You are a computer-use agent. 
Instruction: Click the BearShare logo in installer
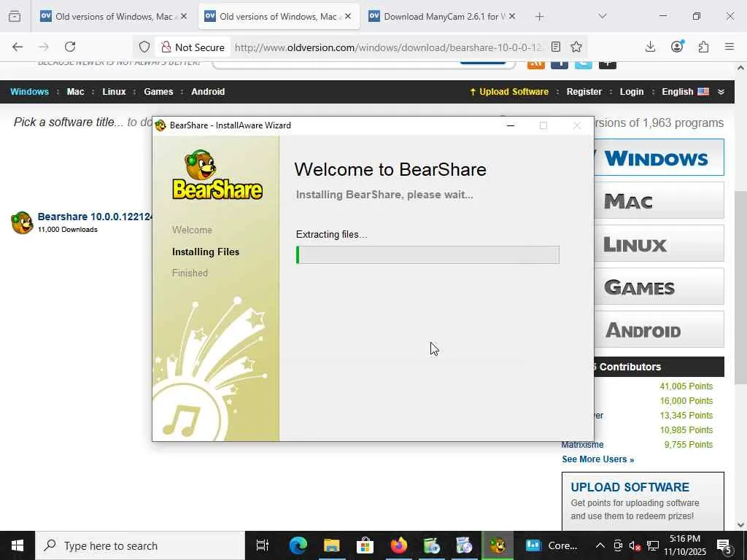click(217, 175)
